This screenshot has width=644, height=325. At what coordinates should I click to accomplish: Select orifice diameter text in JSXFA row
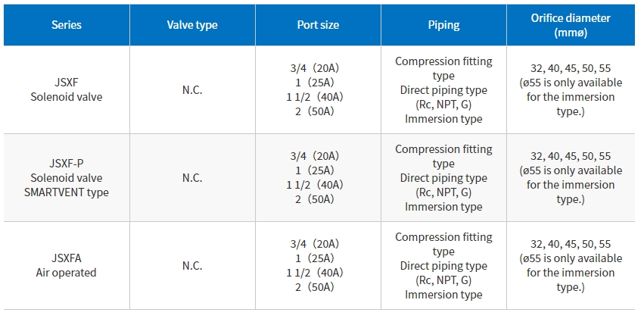571,265
